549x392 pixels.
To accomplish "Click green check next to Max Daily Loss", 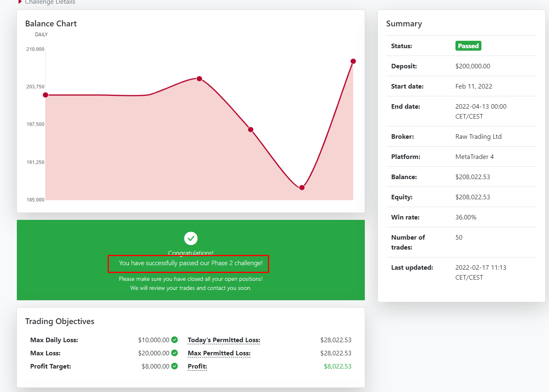I will 175,340.
